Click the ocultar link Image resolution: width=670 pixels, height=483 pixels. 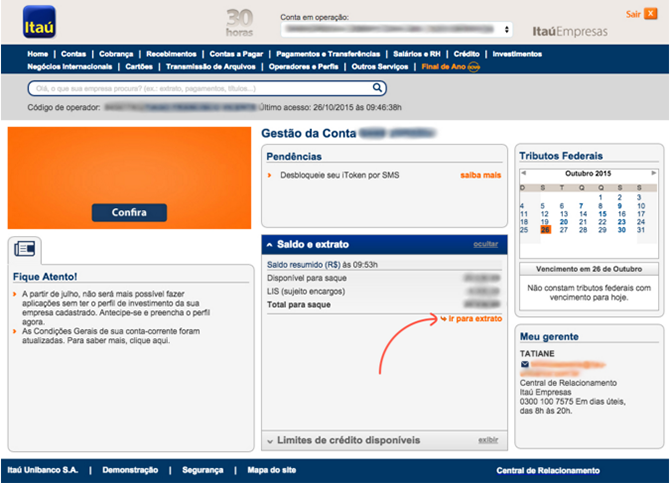(x=485, y=244)
